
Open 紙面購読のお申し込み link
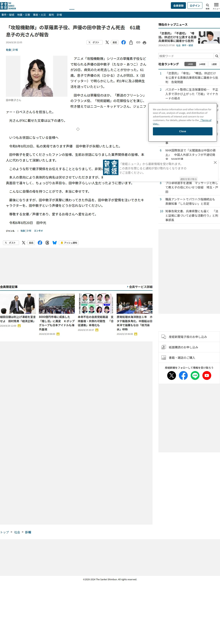point(189,347)
